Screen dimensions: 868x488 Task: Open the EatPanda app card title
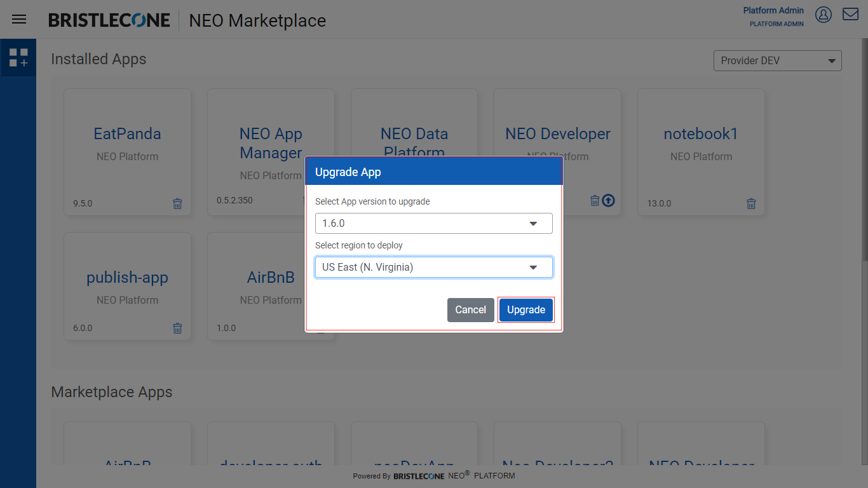[x=127, y=134]
